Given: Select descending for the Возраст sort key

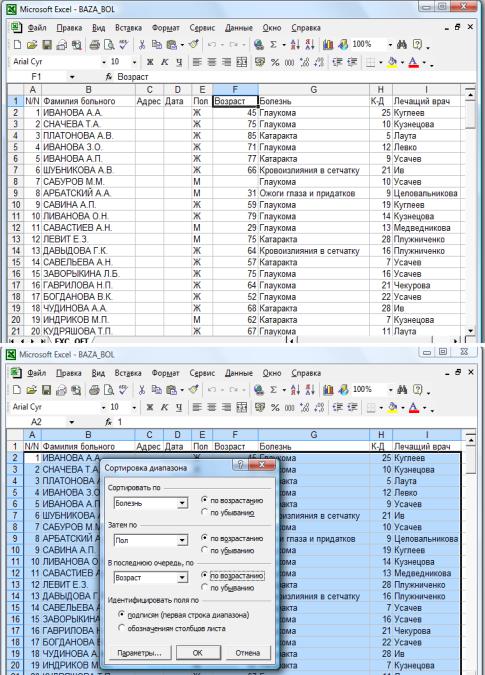Looking at the screenshot, I should click(205, 587).
